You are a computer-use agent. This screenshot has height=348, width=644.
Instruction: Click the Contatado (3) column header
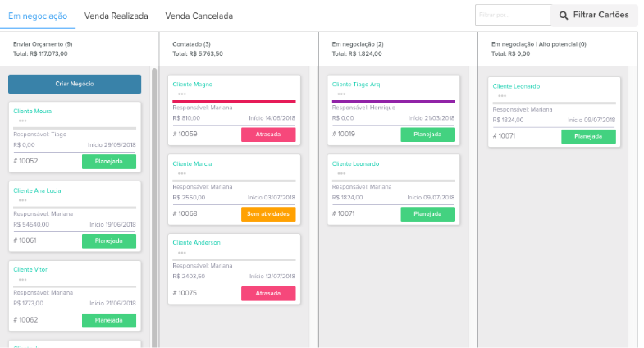[x=191, y=43]
